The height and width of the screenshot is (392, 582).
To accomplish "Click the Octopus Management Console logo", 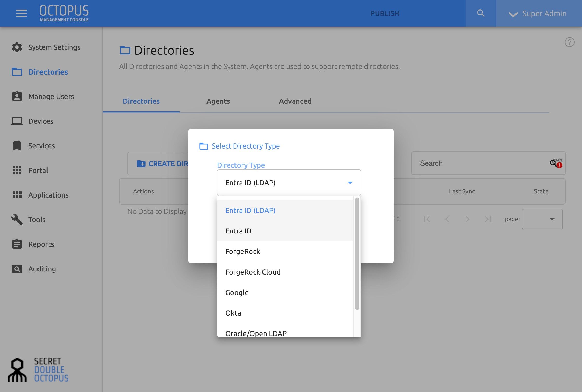I will [64, 13].
